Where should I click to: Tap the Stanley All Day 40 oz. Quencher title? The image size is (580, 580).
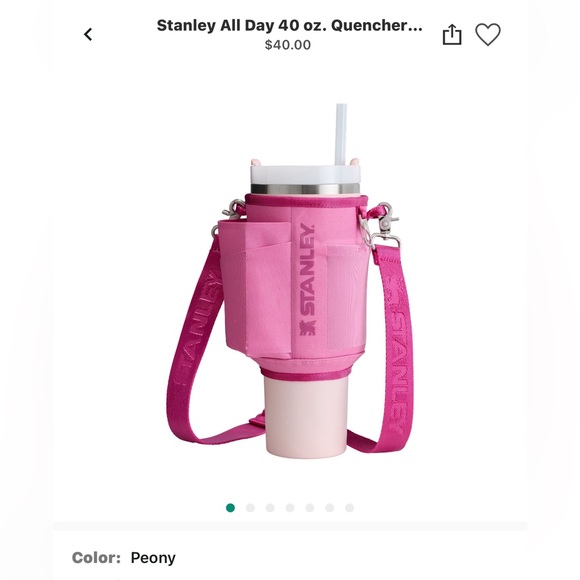coord(289,26)
